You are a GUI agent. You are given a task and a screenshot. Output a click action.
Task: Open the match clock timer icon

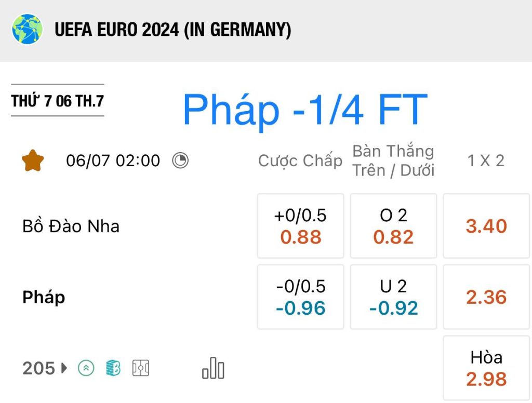pyautogui.click(x=180, y=160)
